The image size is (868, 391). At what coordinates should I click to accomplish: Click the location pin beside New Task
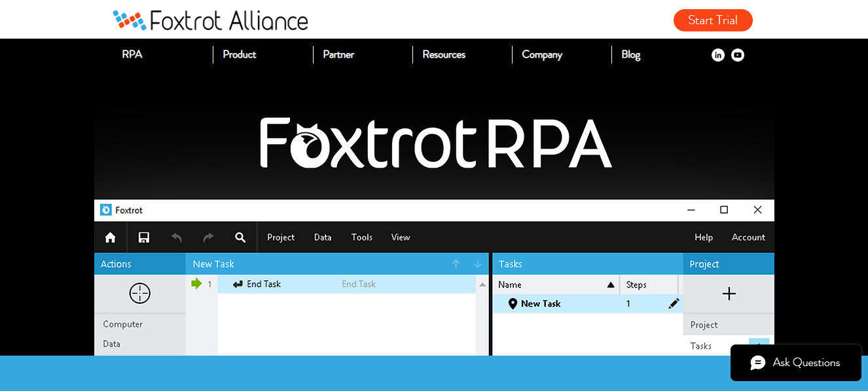(x=513, y=303)
